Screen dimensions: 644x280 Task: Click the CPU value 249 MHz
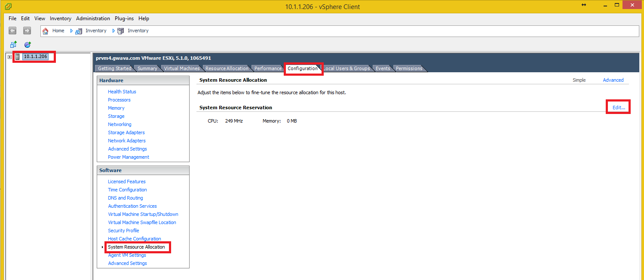pyautogui.click(x=234, y=121)
